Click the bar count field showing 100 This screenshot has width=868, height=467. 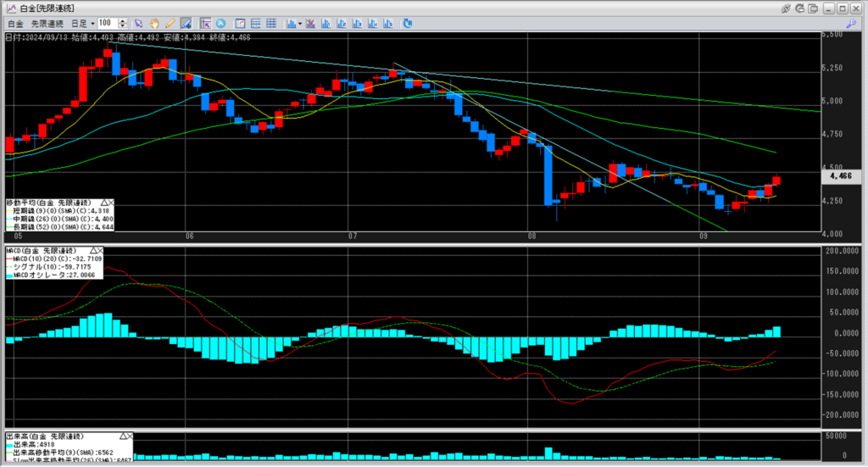[x=108, y=23]
